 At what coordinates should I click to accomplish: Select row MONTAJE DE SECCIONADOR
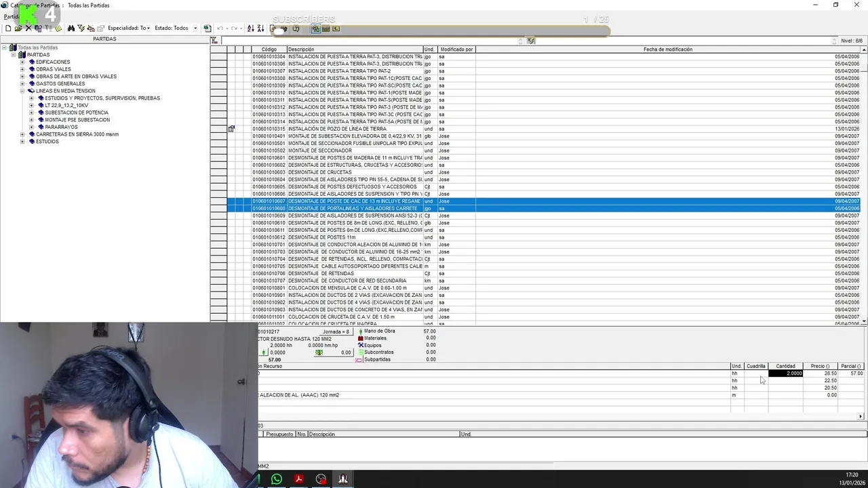pyautogui.click(x=542, y=150)
